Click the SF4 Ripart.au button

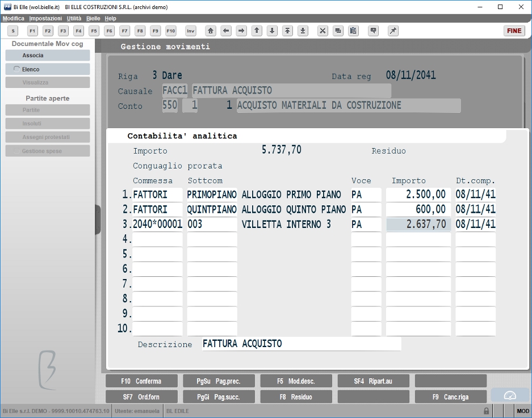pyautogui.click(x=374, y=381)
